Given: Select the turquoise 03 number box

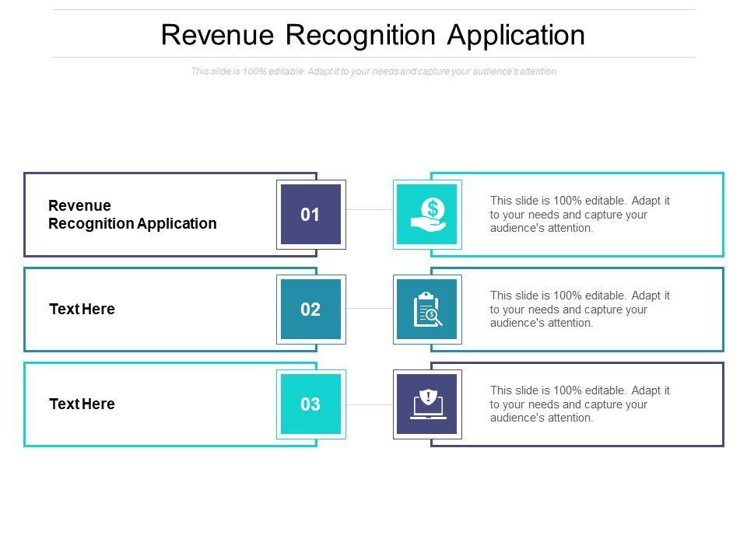Looking at the screenshot, I should point(310,404).
